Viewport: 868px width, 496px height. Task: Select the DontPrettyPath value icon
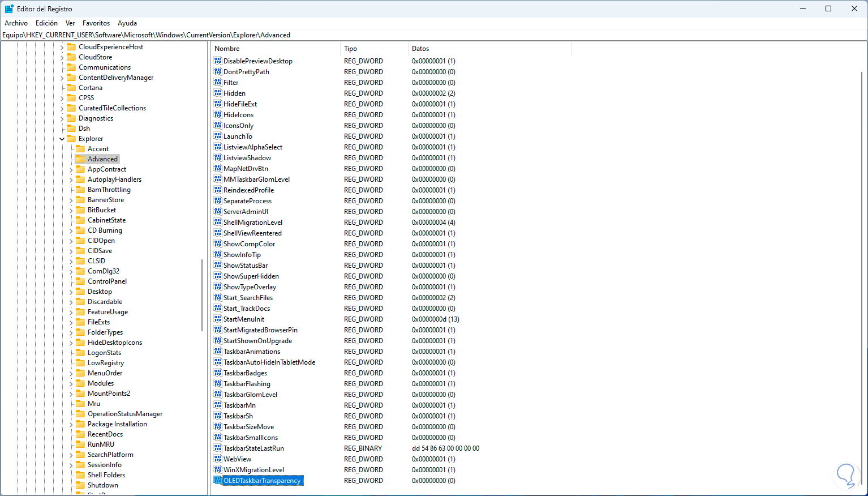tap(218, 71)
